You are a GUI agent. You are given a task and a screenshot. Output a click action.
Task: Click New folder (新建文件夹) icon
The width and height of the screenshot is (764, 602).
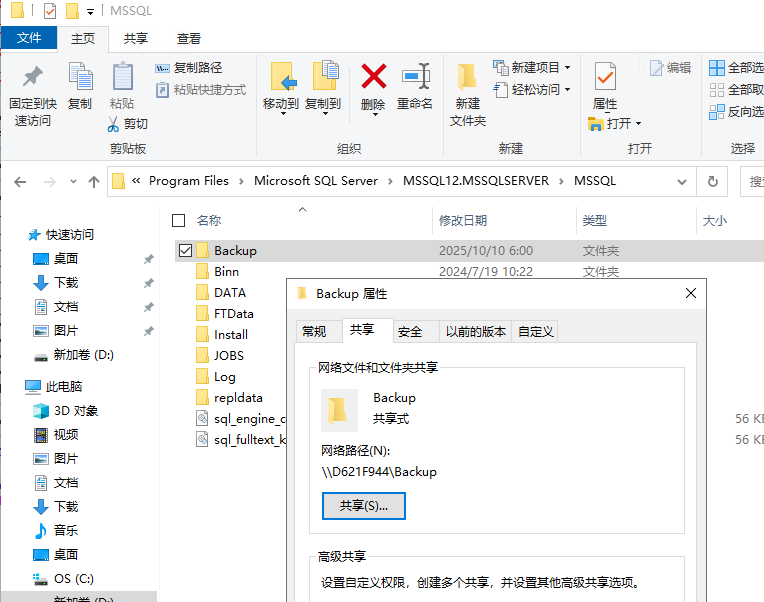tap(467, 76)
